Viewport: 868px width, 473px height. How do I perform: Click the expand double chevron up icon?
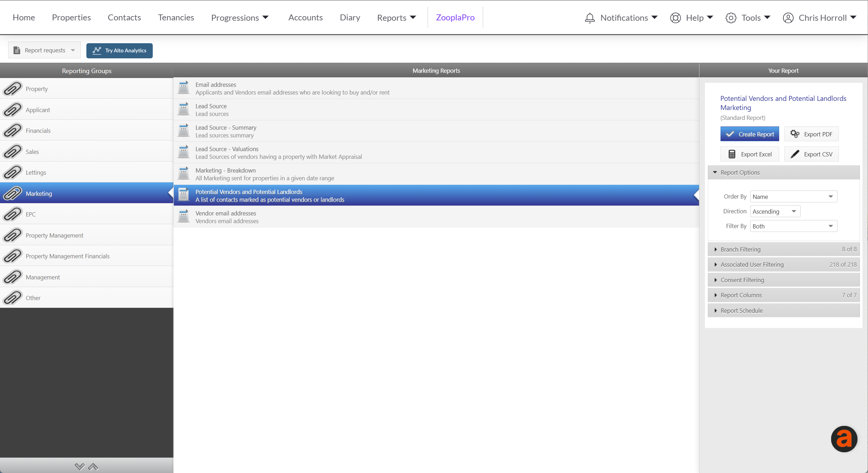93,466
